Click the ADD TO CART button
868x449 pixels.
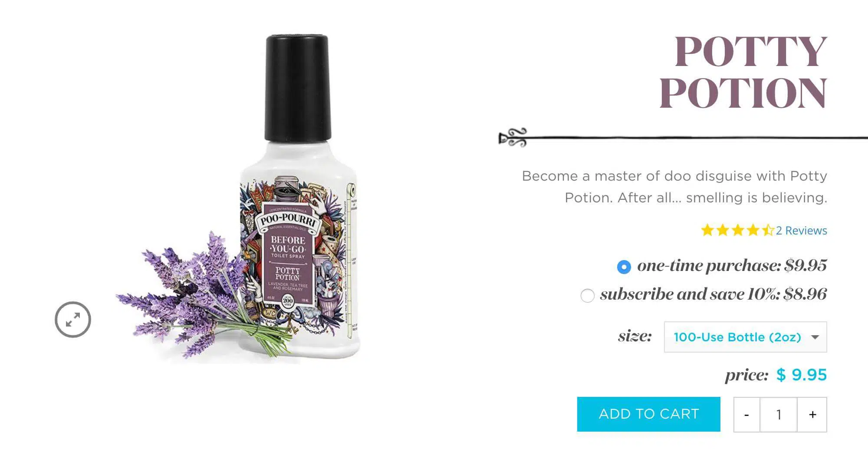[x=648, y=414]
